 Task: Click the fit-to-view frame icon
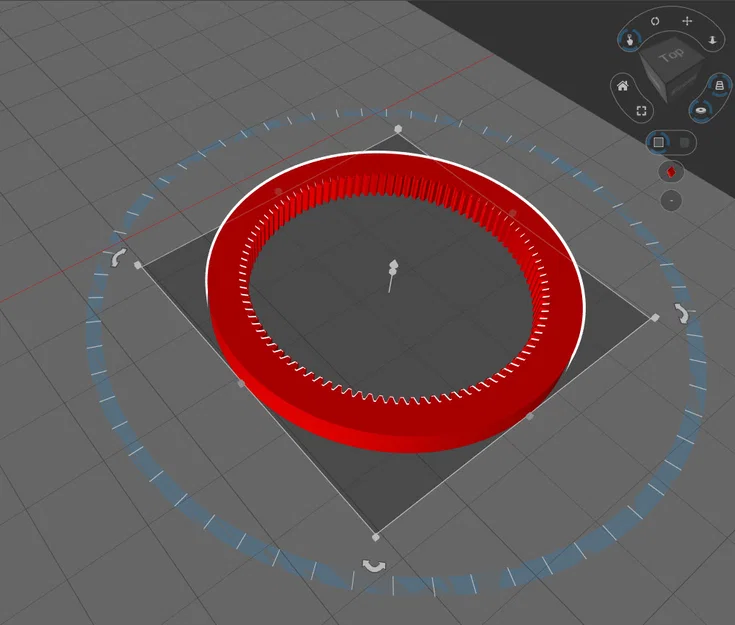click(641, 111)
